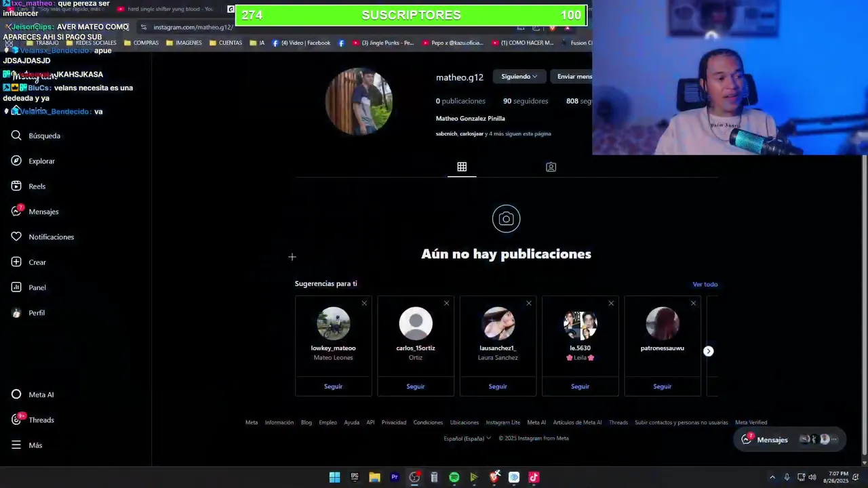Dismiss lowkey_mateoo suggestion card
The height and width of the screenshot is (488, 868).
click(364, 303)
